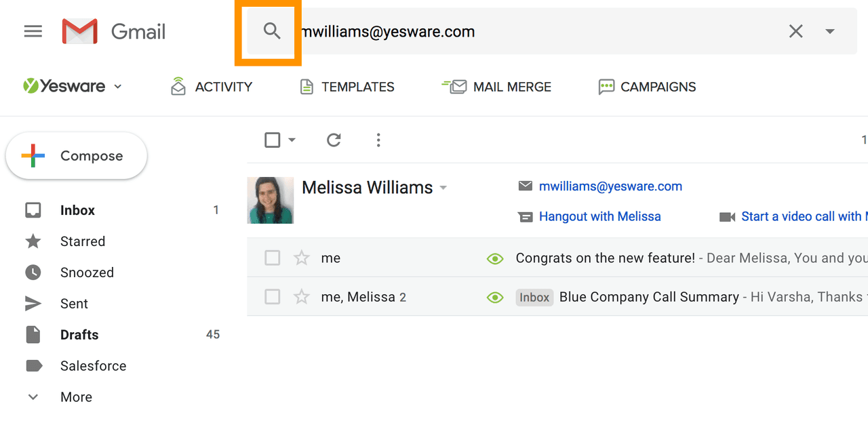Open Yesware Campaigns
Screen dimensions: 868x425
click(647, 87)
